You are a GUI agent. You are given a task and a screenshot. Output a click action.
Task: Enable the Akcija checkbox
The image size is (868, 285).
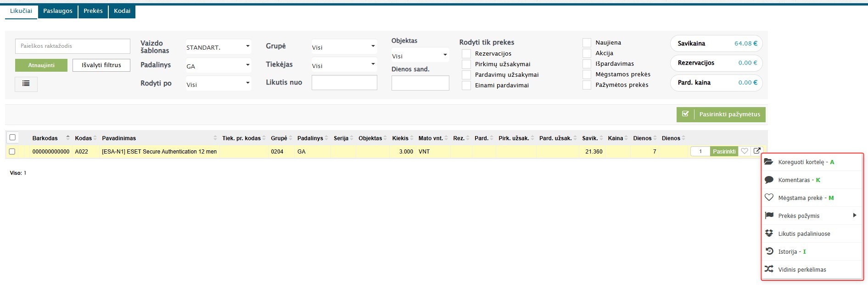click(587, 53)
